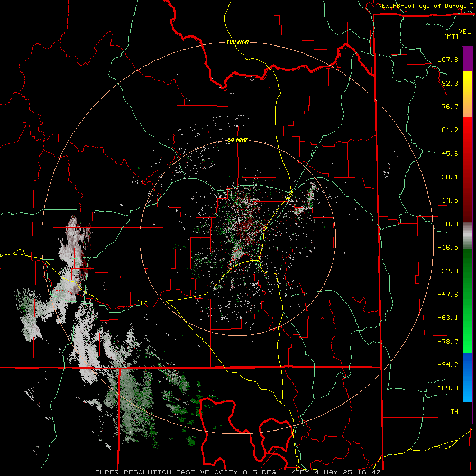Image resolution: width=476 pixels, height=476 pixels.
Task: Click the -78.7 velocity scale value
Action: (448, 342)
